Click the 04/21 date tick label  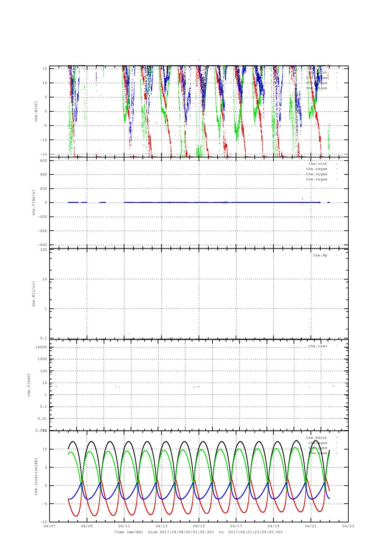(x=311, y=526)
